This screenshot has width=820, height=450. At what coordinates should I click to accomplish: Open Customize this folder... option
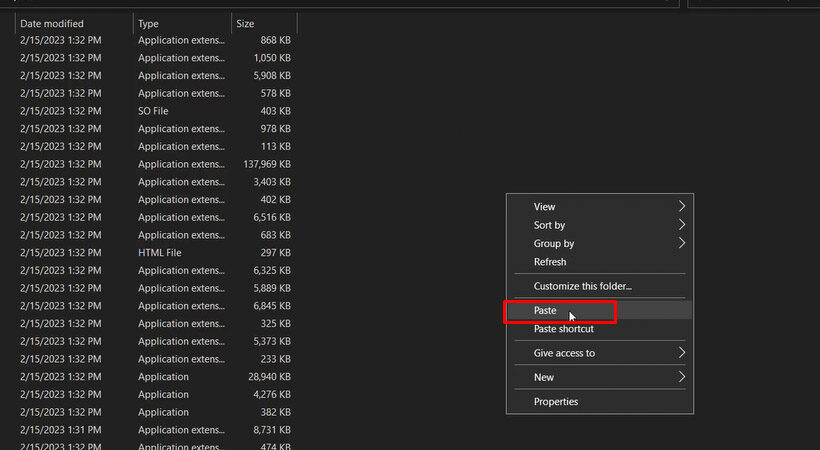(x=582, y=286)
